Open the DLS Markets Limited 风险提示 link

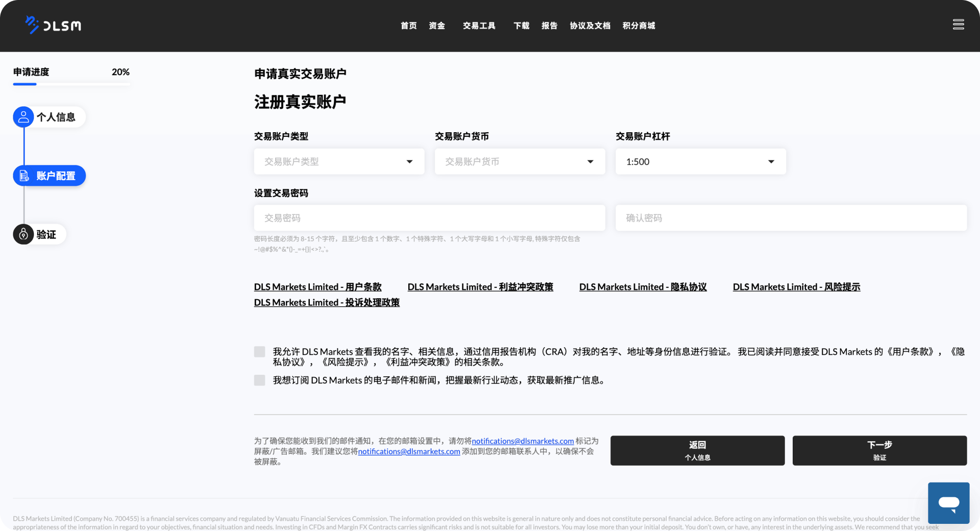(796, 286)
